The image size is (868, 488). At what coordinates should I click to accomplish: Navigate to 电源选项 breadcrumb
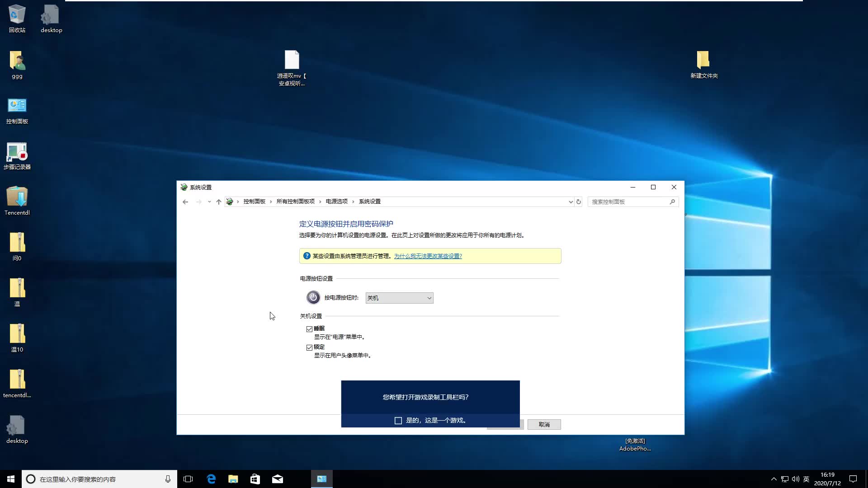(337, 202)
